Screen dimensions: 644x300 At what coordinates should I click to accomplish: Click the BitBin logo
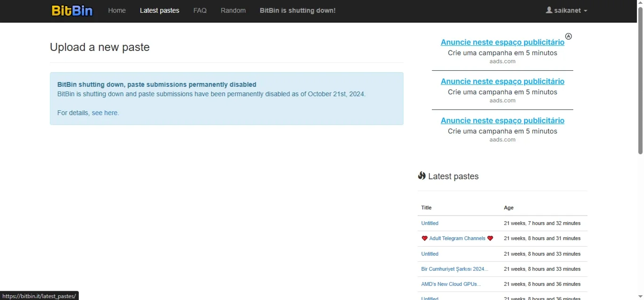[72, 10]
